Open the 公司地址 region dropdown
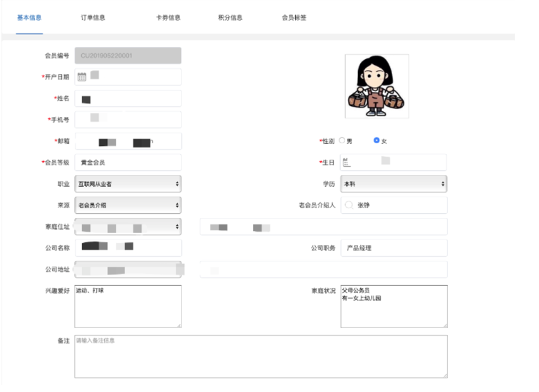Viewport: 539px width, 392px height. [128, 269]
